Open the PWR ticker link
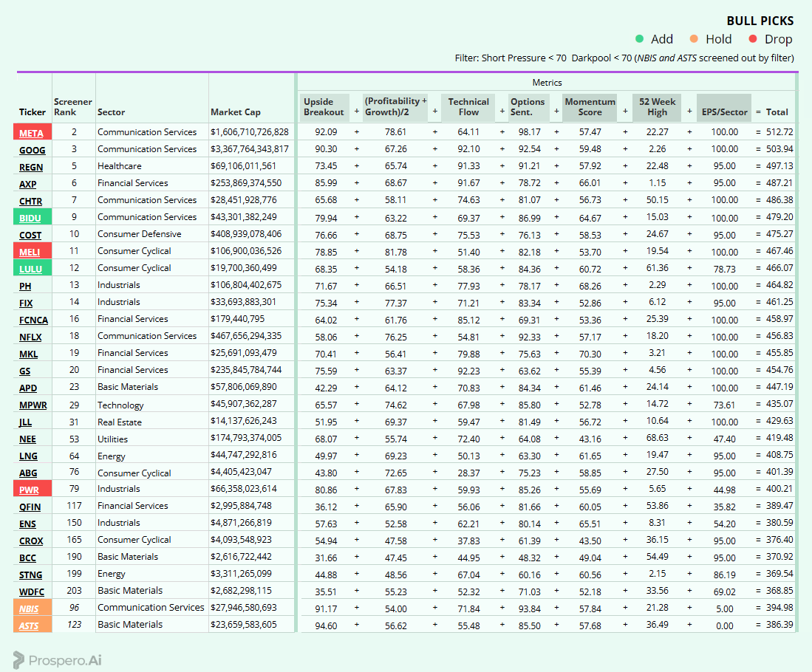812x672 pixels. 29,490
